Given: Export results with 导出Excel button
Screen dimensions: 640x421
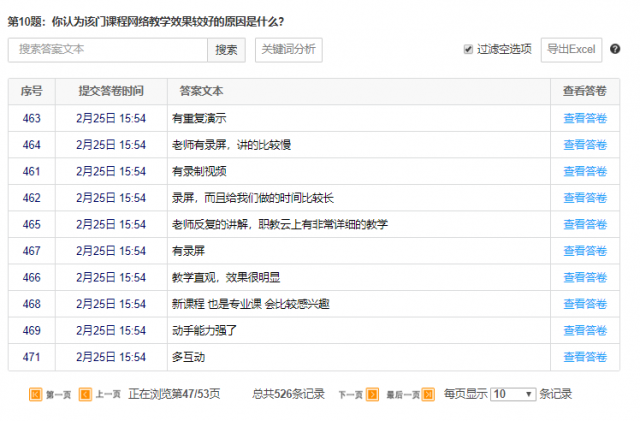Looking at the screenshot, I should click(x=571, y=49).
